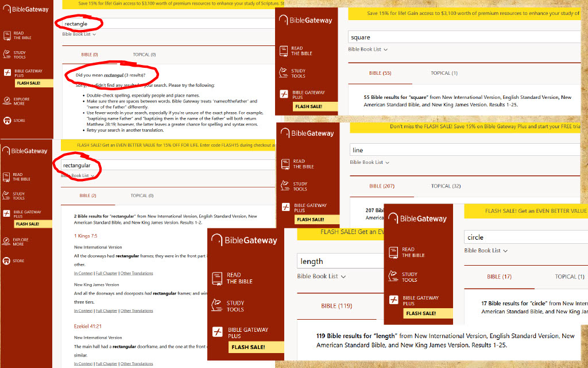Select Study Tools icon beside the line search

click(x=285, y=186)
